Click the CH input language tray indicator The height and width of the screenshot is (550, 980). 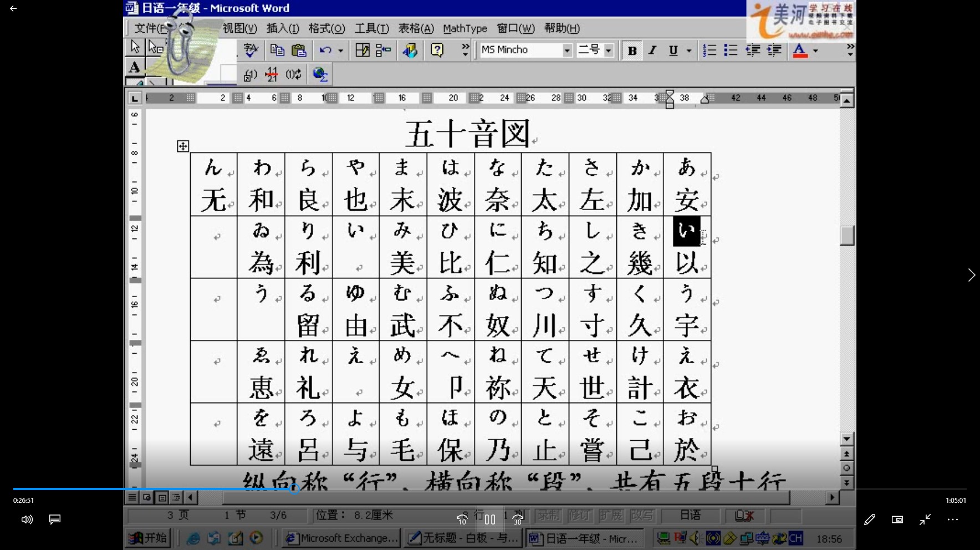(x=795, y=538)
